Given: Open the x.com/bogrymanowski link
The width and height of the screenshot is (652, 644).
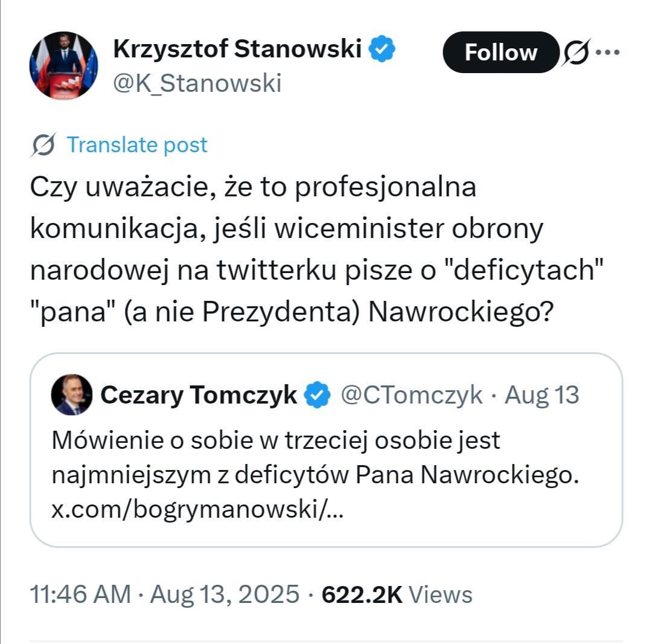Looking at the screenshot, I should pos(198,511).
